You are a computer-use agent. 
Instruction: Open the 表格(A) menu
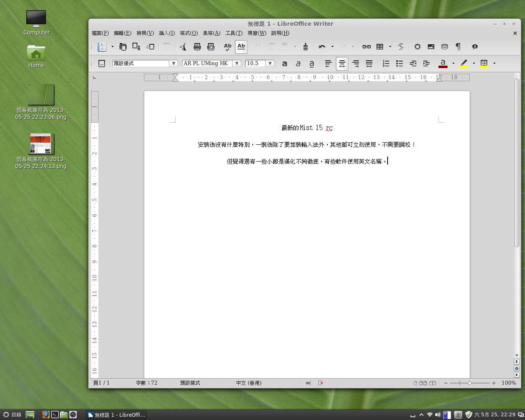pos(212,33)
